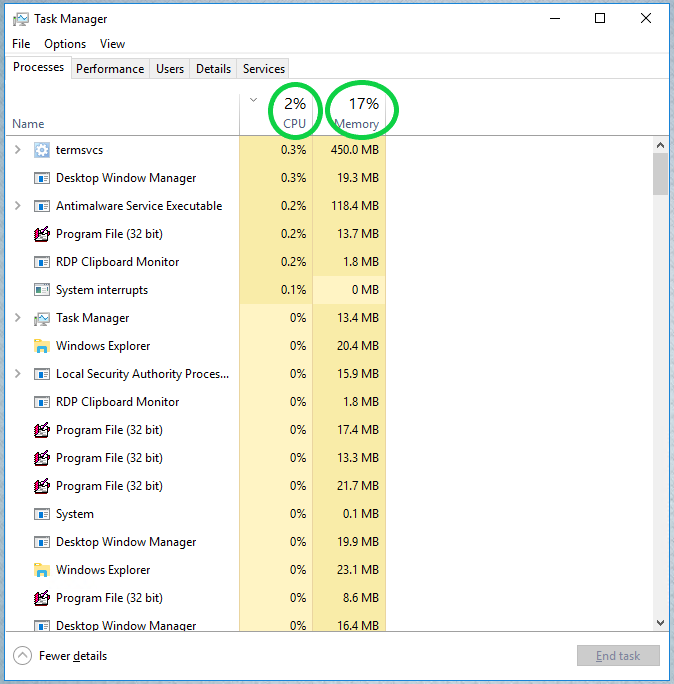Click the Fewer details link text

tap(73, 656)
